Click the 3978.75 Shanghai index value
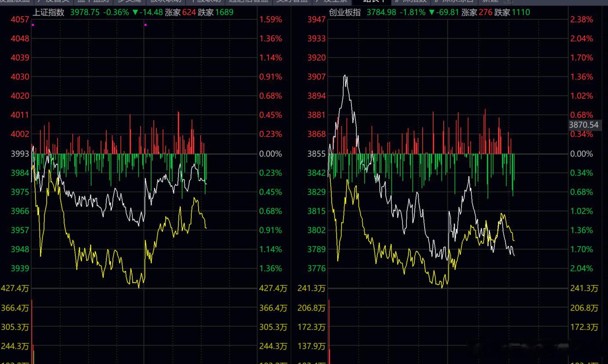Viewport: 608px width, 364px height. pos(85,12)
